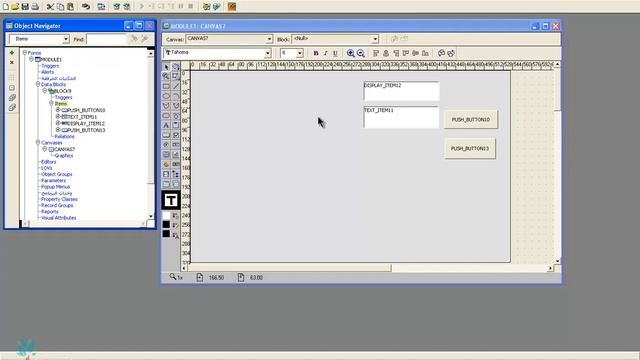Select Triggers under the form module

[x=50, y=66]
